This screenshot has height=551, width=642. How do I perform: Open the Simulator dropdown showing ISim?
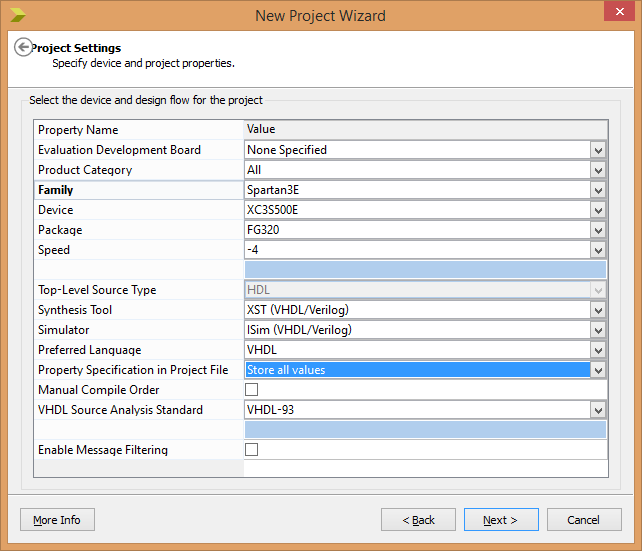(x=598, y=330)
